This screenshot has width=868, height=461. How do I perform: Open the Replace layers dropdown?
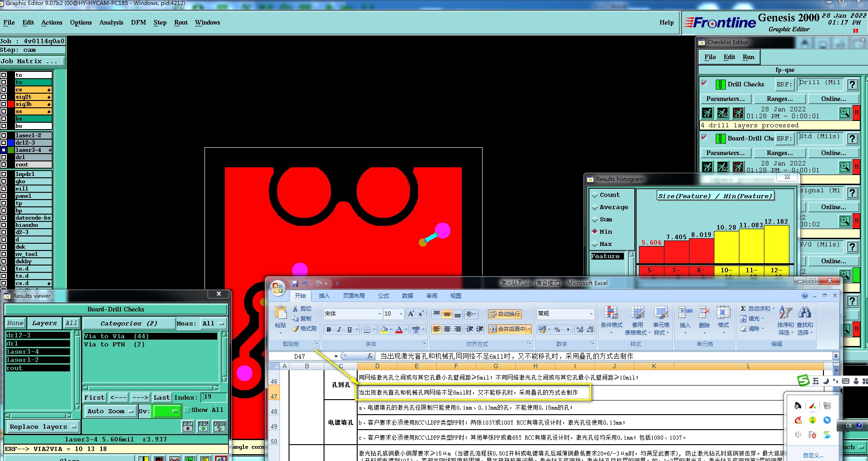point(43,426)
